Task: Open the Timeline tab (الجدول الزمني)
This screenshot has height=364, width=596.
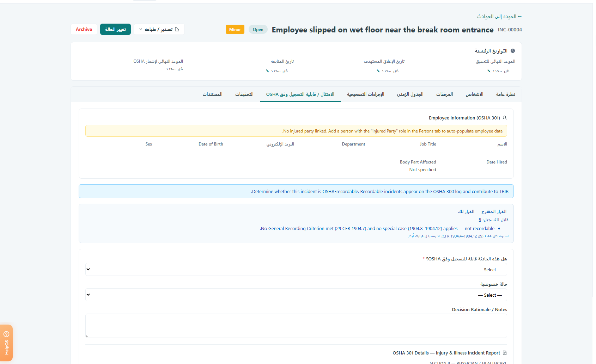Action: [x=410, y=94]
